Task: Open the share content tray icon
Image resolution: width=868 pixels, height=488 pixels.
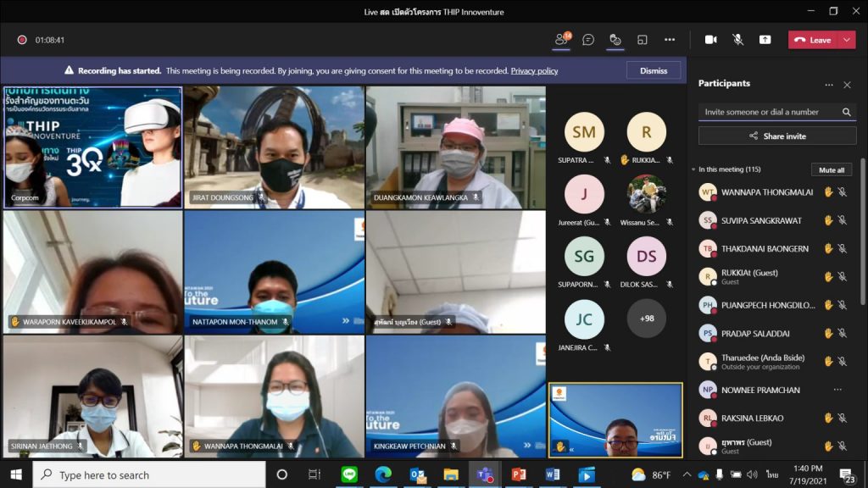Action: click(765, 40)
